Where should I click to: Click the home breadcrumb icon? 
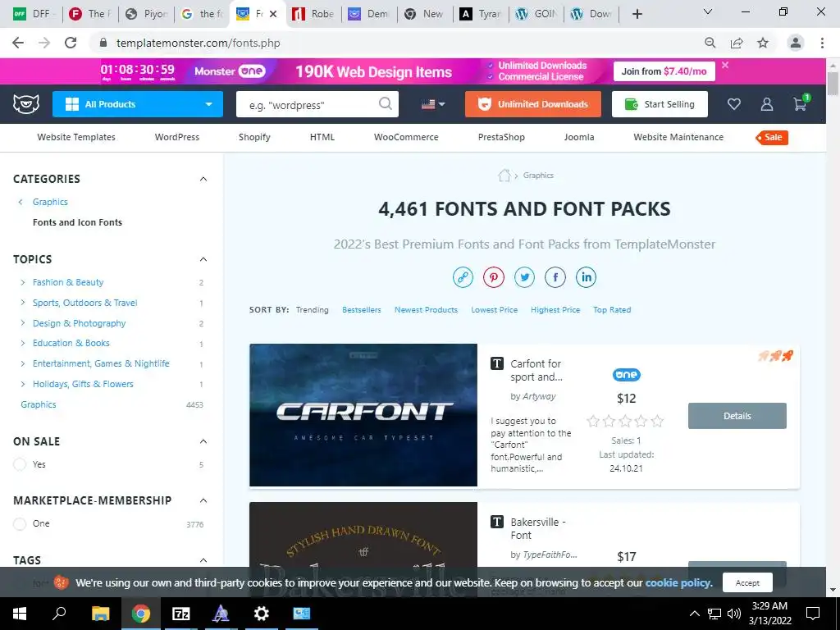coord(504,176)
